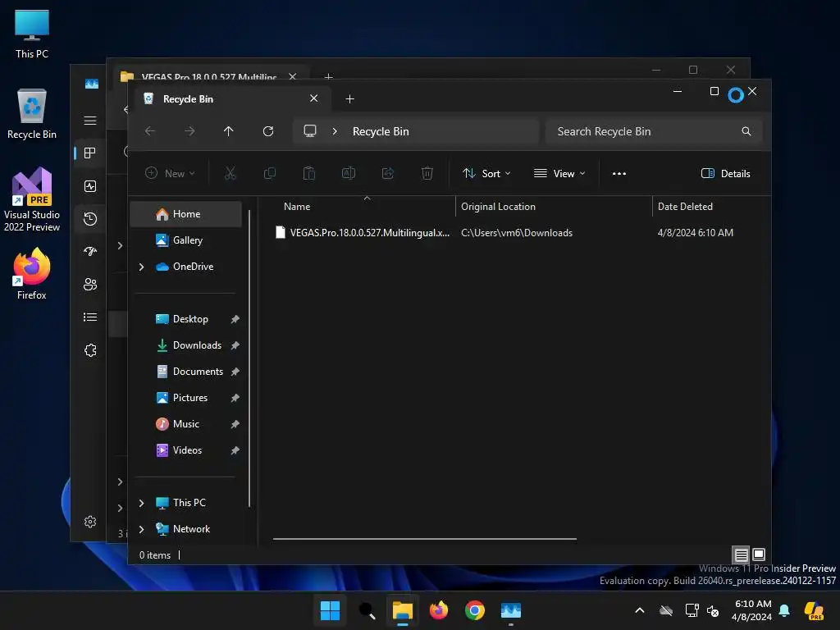The width and height of the screenshot is (840, 630).
Task: Switch to details list view icon
Action: 741,555
